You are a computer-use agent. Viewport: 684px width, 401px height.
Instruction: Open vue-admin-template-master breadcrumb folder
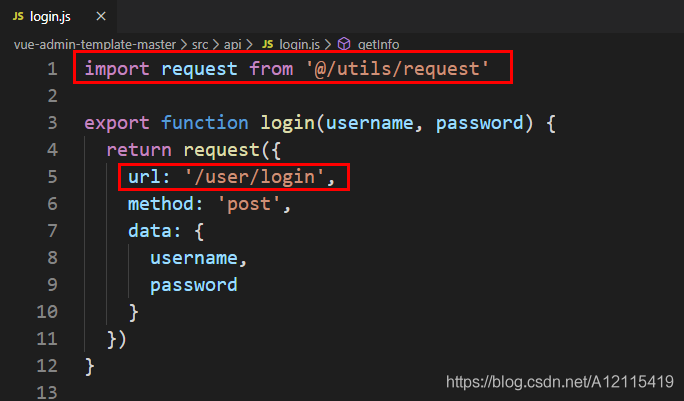tap(95, 45)
